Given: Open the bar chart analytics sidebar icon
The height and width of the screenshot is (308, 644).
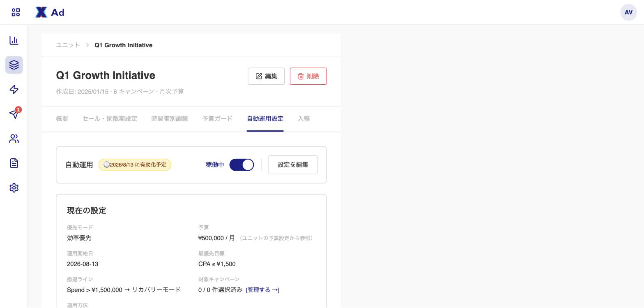Looking at the screenshot, I should tap(14, 40).
